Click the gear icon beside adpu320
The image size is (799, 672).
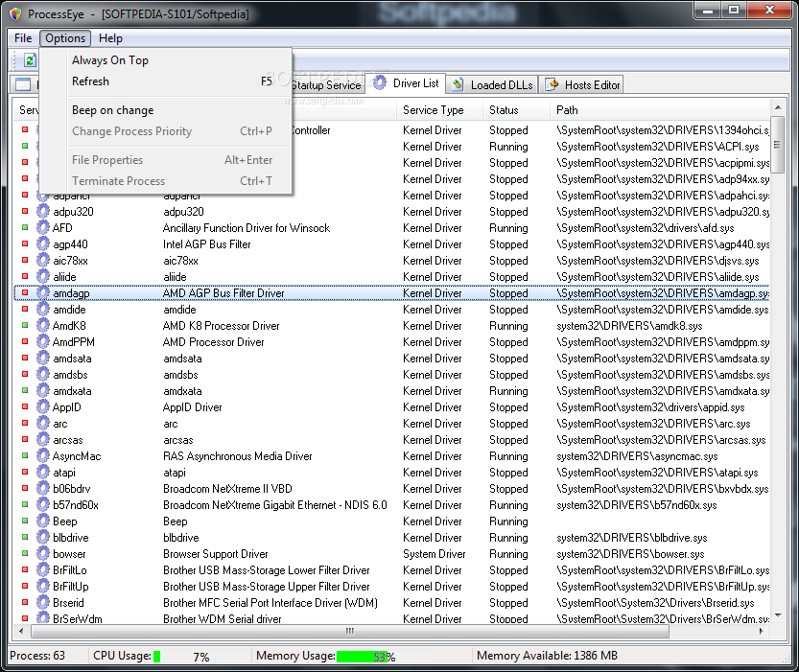tap(43, 211)
